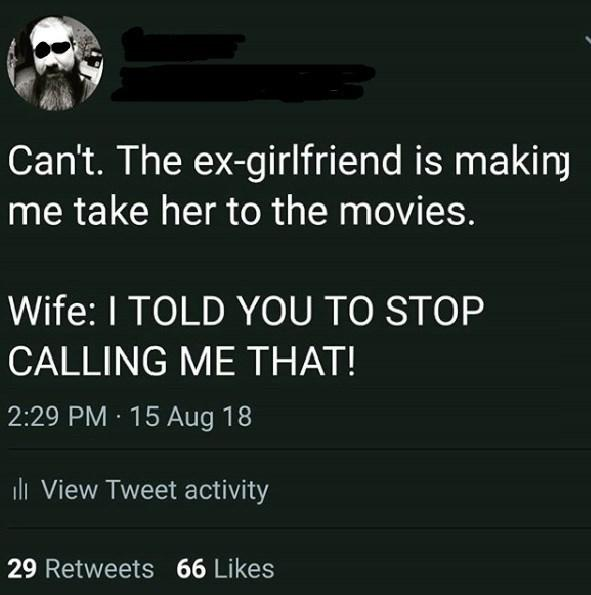Expand the tweet options chevron at top right
The image size is (591, 595).
click(588, 39)
